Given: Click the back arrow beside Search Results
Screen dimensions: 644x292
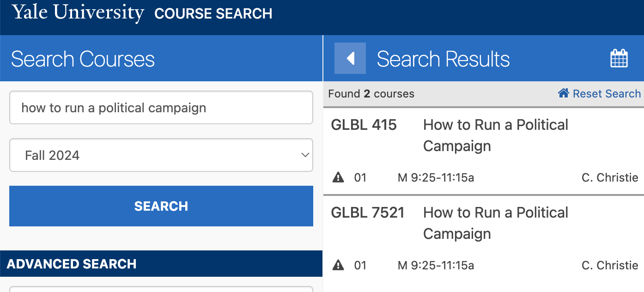Looking at the screenshot, I should pyautogui.click(x=350, y=58).
